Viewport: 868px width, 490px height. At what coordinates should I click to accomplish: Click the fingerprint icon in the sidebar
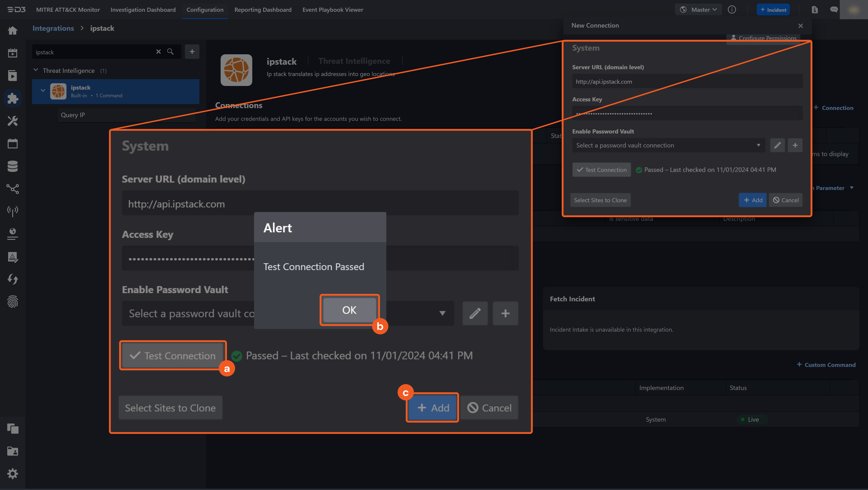click(12, 302)
